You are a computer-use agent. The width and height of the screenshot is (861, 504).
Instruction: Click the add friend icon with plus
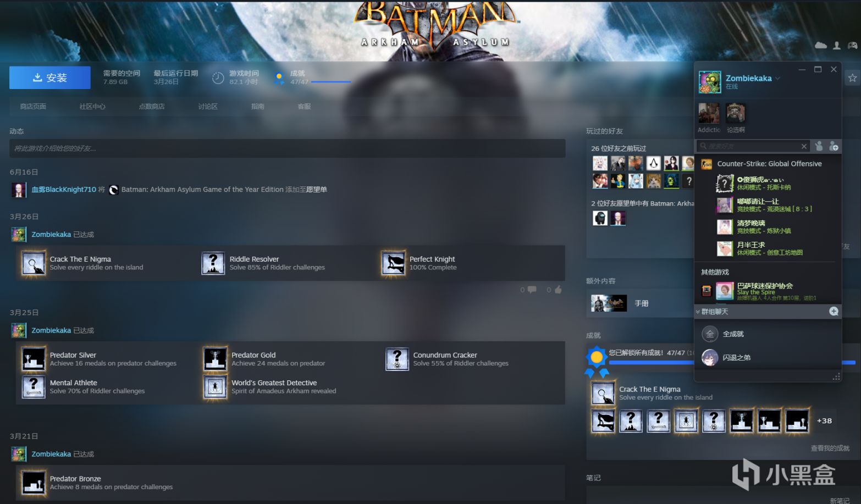[834, 146]
